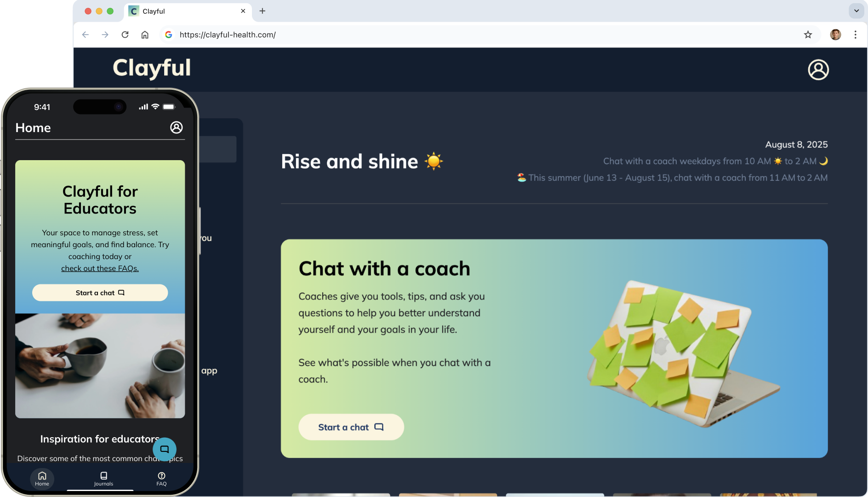Open the Chrome user profile avatar

tap(835, 35)
